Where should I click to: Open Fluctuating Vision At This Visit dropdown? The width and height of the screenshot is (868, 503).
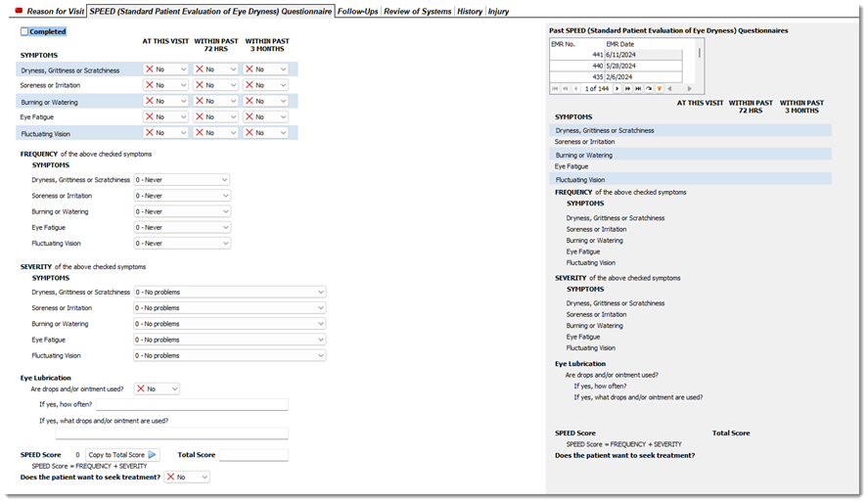pos(166,133)
